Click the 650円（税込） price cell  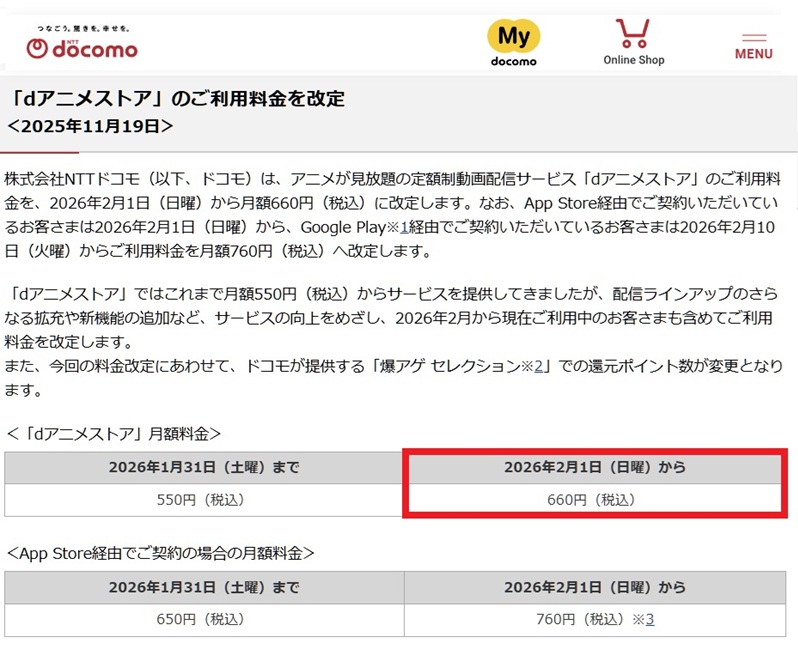click(x=204, y=619)
